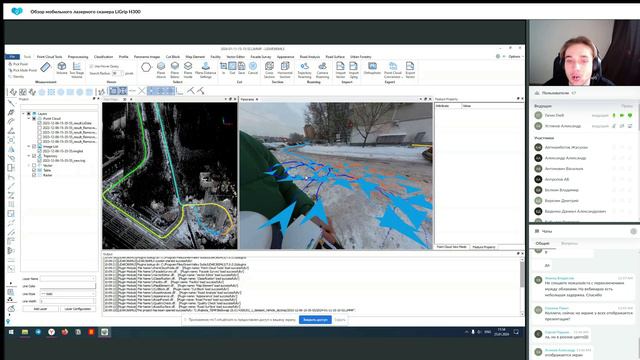This screenshot has height=360, width=640.
Task: Click the Density tool
Action: [16, 76]
